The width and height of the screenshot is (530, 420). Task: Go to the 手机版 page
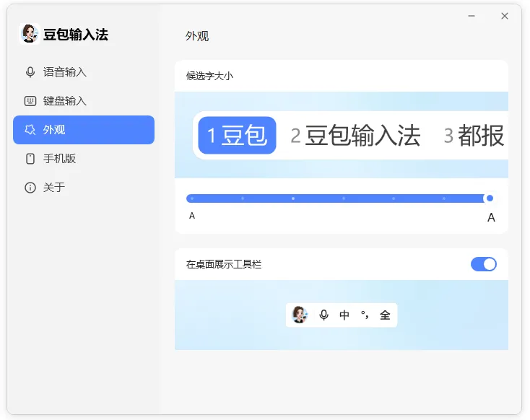84,159
